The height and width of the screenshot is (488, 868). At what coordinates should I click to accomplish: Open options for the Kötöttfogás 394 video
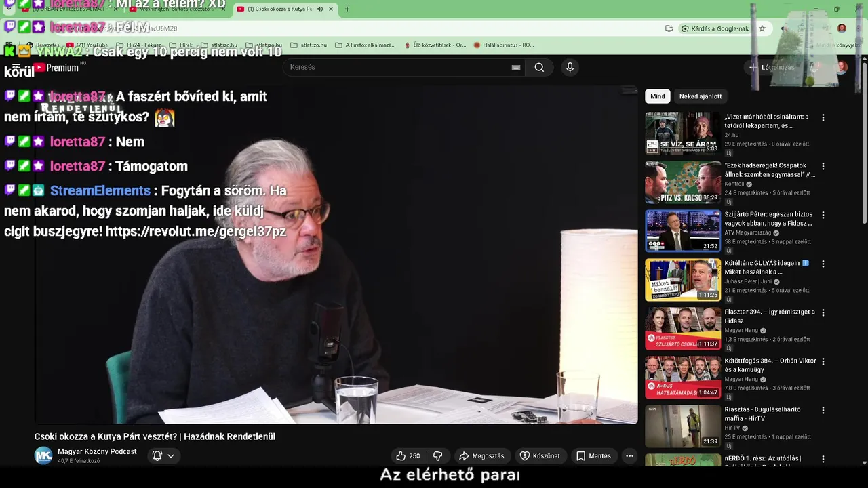pos(823,361)
